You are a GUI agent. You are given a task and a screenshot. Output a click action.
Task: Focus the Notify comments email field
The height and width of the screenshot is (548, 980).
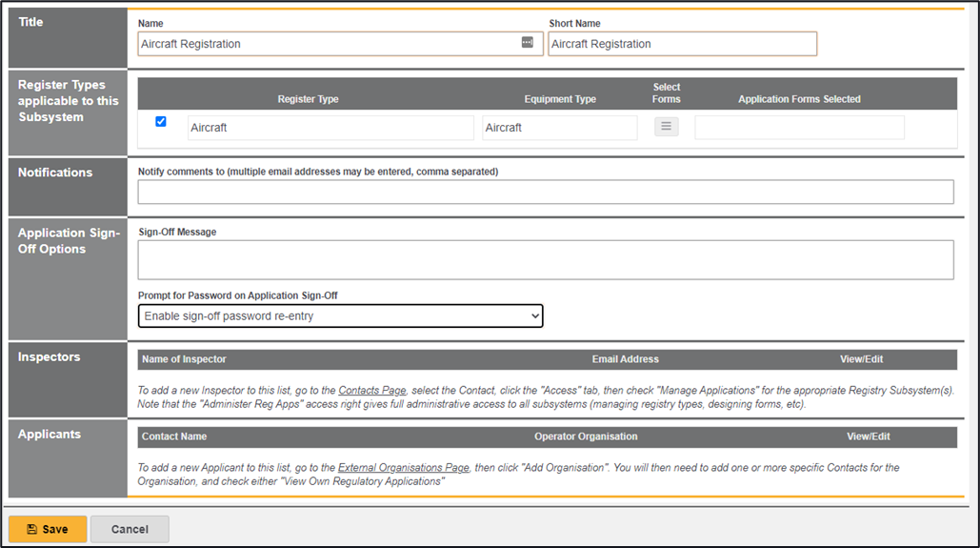[545, 192]
